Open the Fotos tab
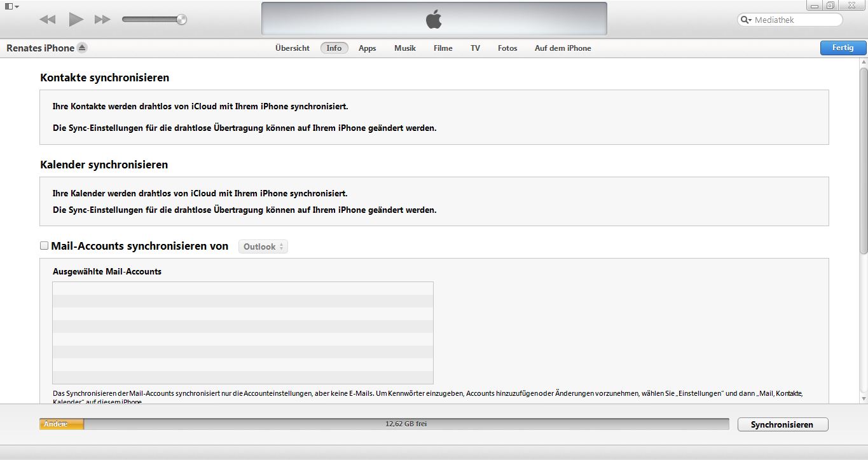868x460 pixels. pos(507,48)
